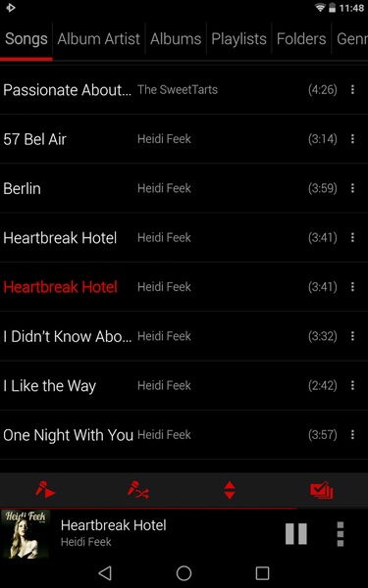The height and width of the screenshot is (588, 368).
Task: Play the song Berlin
Action: [184, 188]
